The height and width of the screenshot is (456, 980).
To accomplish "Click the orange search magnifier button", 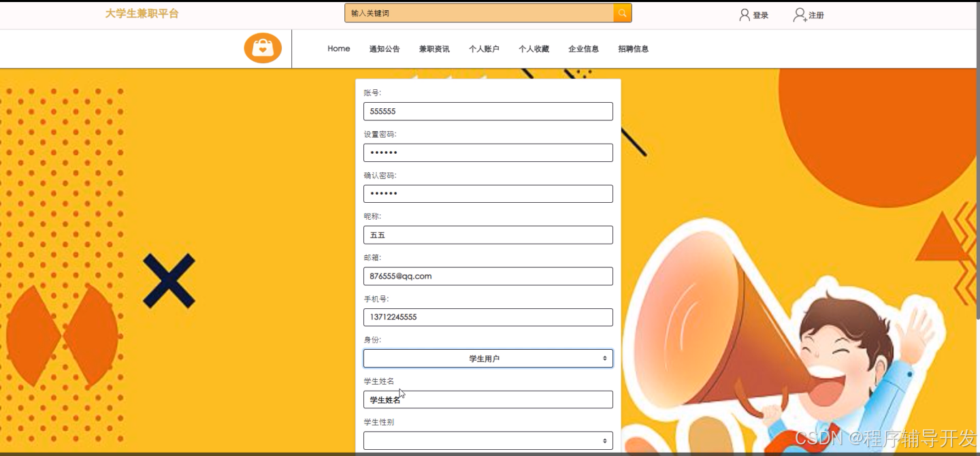I will [622, 13].
